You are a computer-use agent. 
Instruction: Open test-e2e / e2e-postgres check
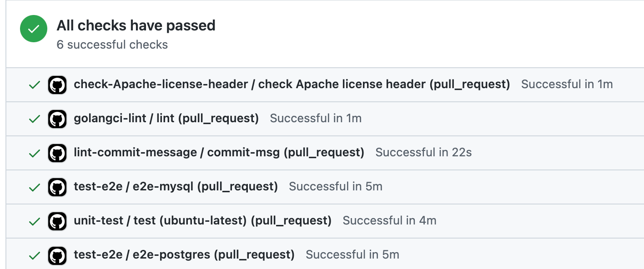click(x=184, y=255)
